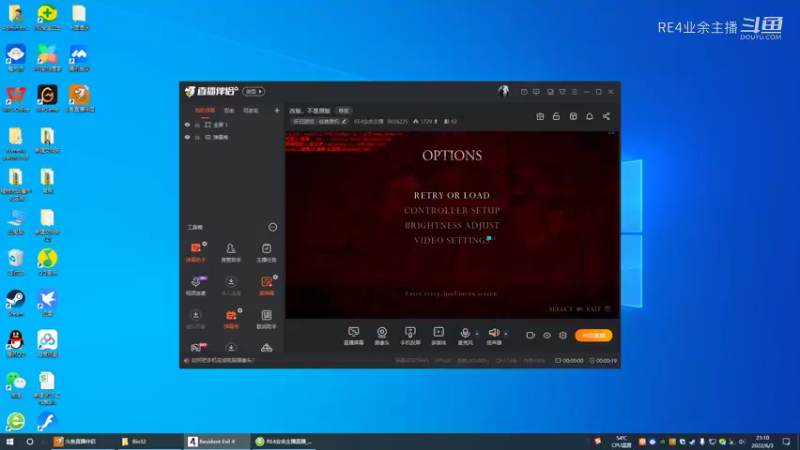Click the edit button next to stream title

tap(344, 111)
